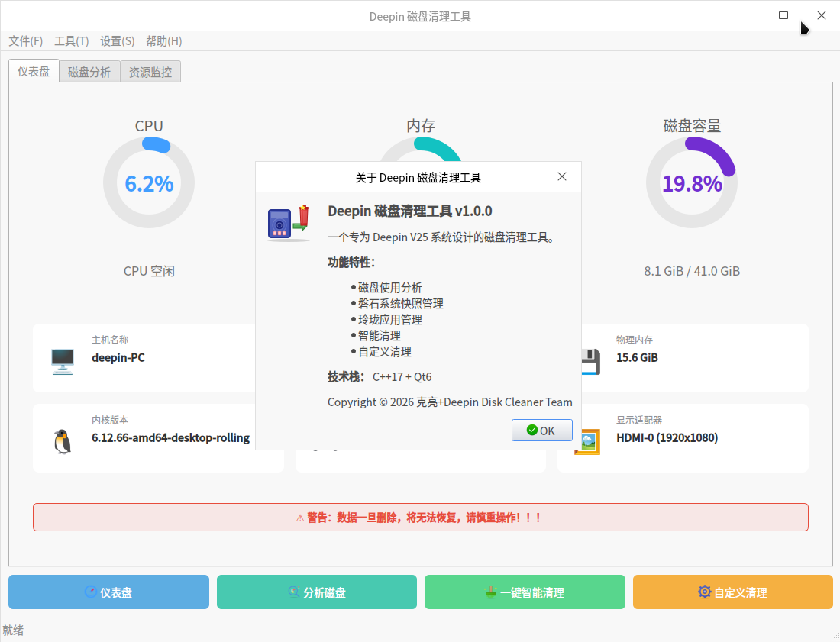Click the 自定义清理 button
840x642 pixels.
click(733, 592)
